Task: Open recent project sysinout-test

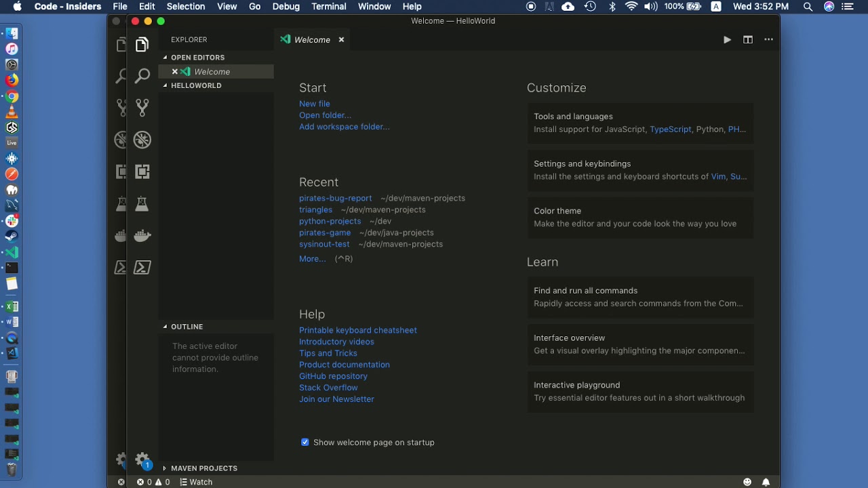Action: click(x=324, y=245)
